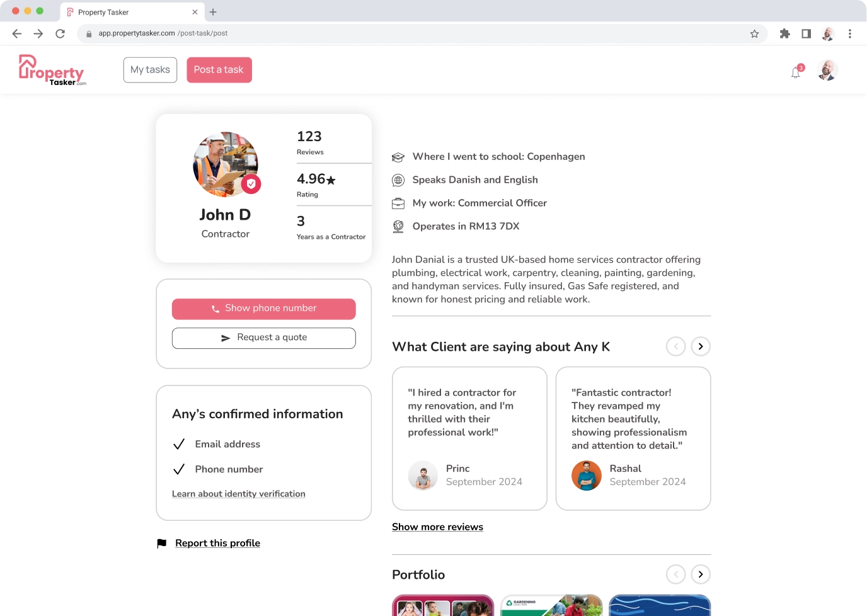Screen dimensions: 867x616
Task: Click Report this profile link
Action: pos(217,543)
